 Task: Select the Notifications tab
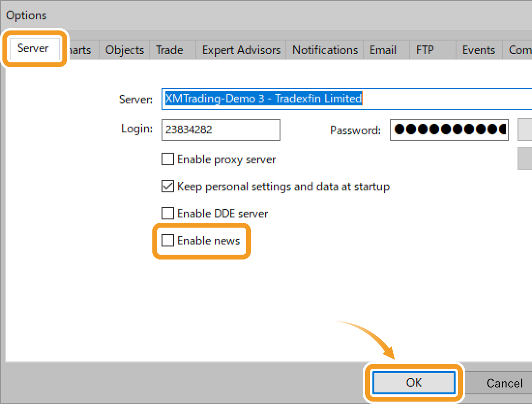coord(325,50)
